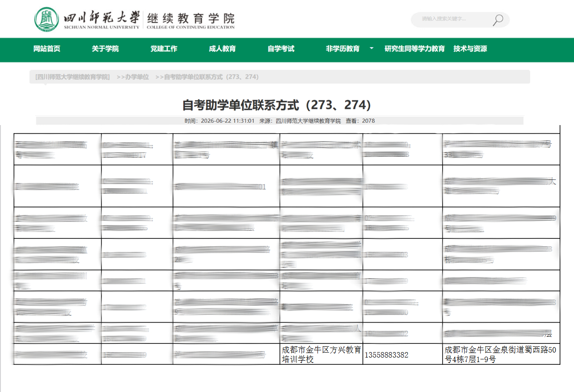
Task: Select cell 成都市金牛区方兴教育培训学校
Action: coord(321,354)
